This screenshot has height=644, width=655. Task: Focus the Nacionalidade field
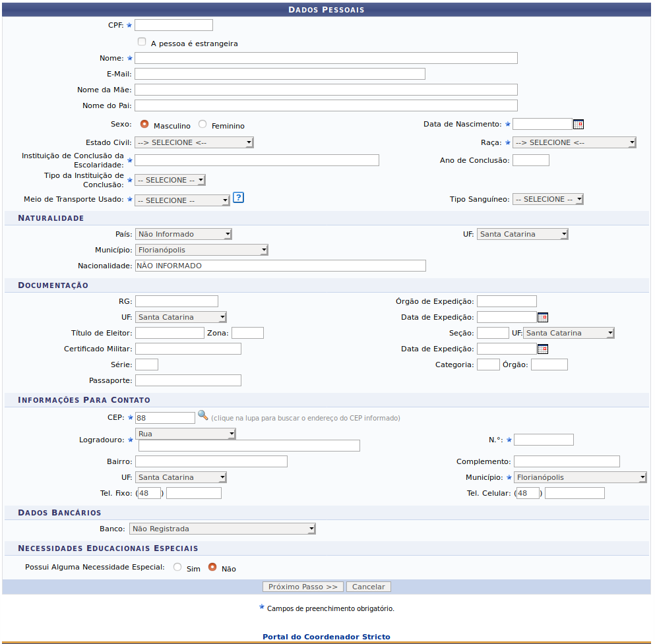(281, 266)
